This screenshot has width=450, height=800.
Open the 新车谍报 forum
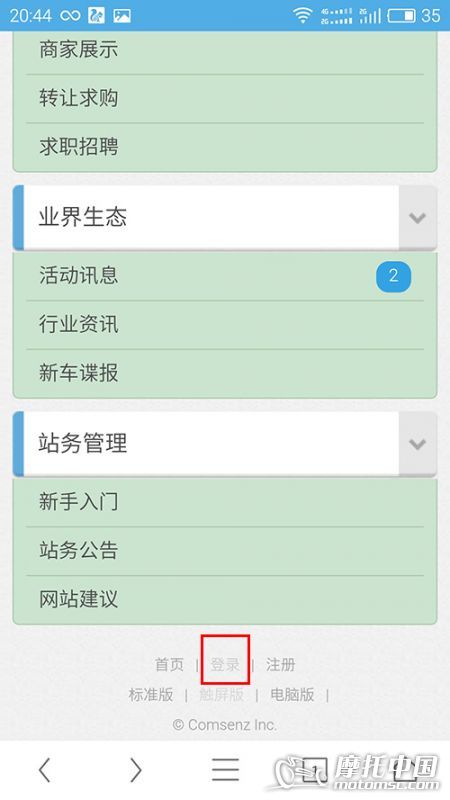(225, 373)
